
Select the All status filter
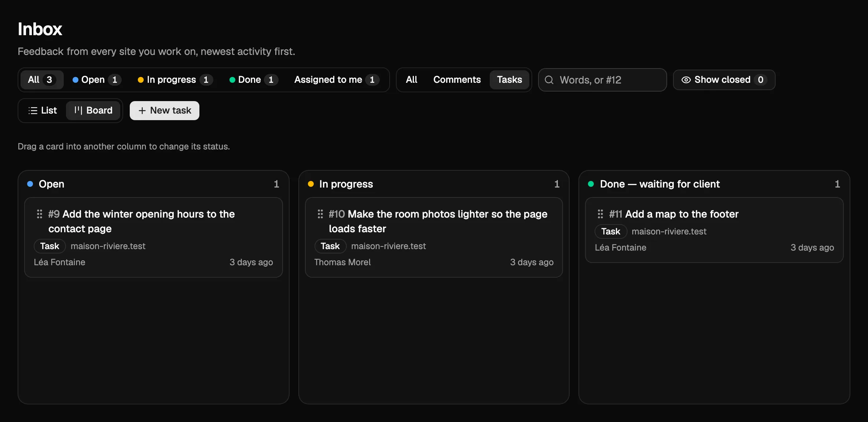41,80
